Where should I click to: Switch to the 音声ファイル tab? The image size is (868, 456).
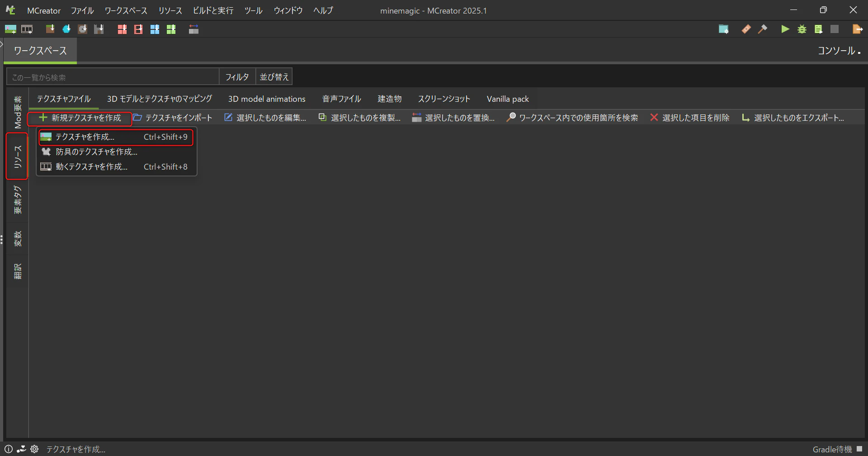[342, 99]
